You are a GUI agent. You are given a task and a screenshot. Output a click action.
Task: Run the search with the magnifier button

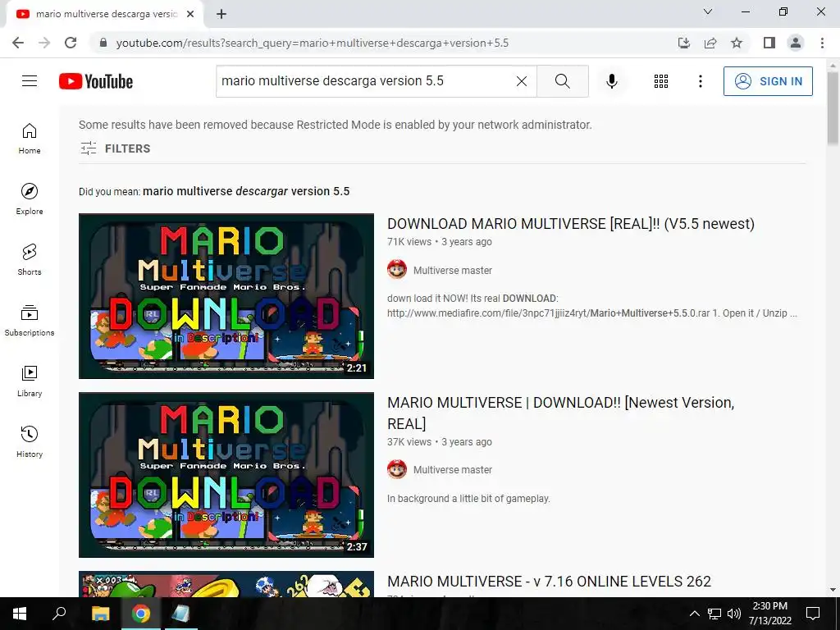[563, 81]
